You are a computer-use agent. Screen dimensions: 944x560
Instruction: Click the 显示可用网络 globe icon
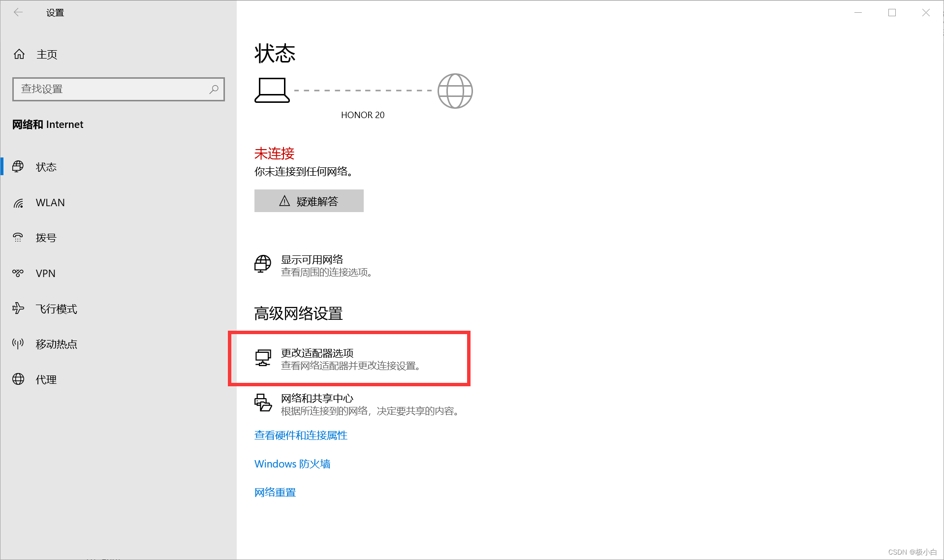(x=263, y=264)
